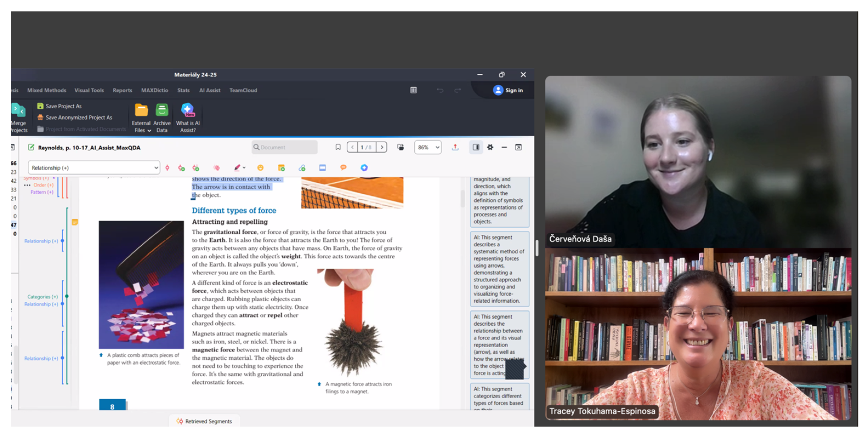868x438 pixels.
Task: Click the orange comment bubble icon
Action: click(343, 168)
